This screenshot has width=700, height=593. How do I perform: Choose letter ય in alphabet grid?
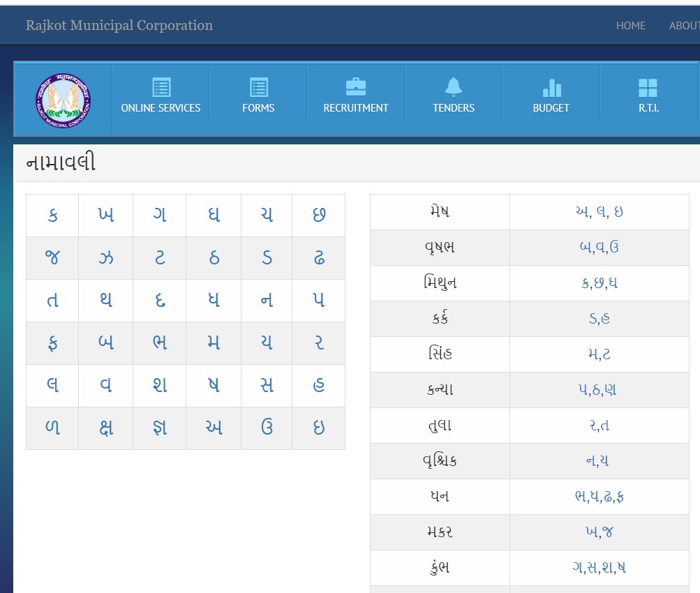click(267, 343)
